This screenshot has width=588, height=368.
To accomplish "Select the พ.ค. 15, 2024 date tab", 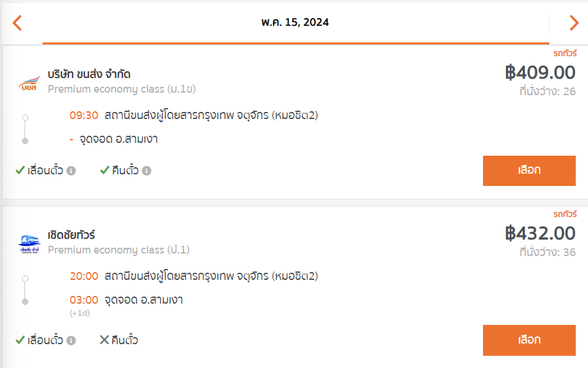I will tap(295, 23).
